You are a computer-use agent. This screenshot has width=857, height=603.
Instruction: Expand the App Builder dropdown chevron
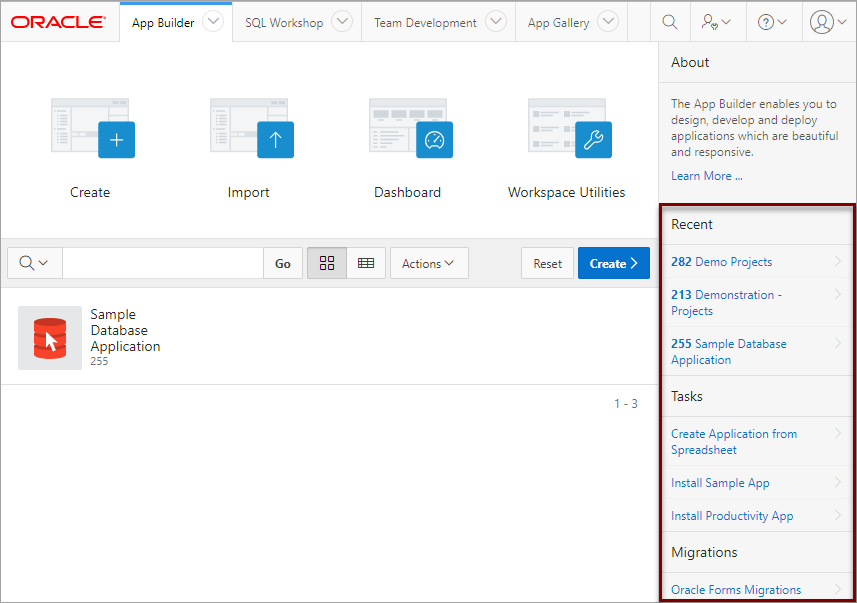tap(213, 22)
